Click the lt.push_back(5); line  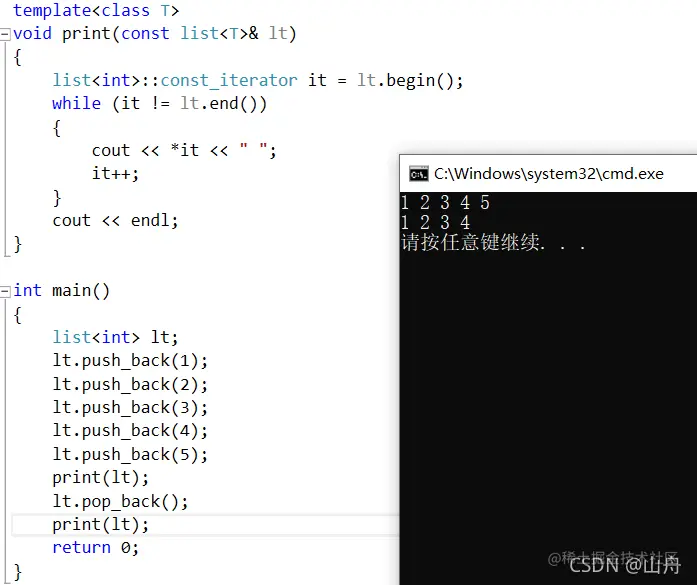[130, 454]
